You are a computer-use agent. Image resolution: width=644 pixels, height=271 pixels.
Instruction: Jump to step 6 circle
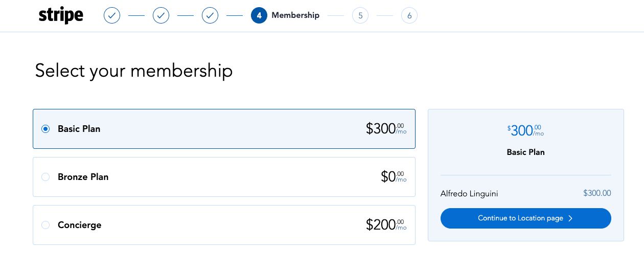click(x=409, y=15)
